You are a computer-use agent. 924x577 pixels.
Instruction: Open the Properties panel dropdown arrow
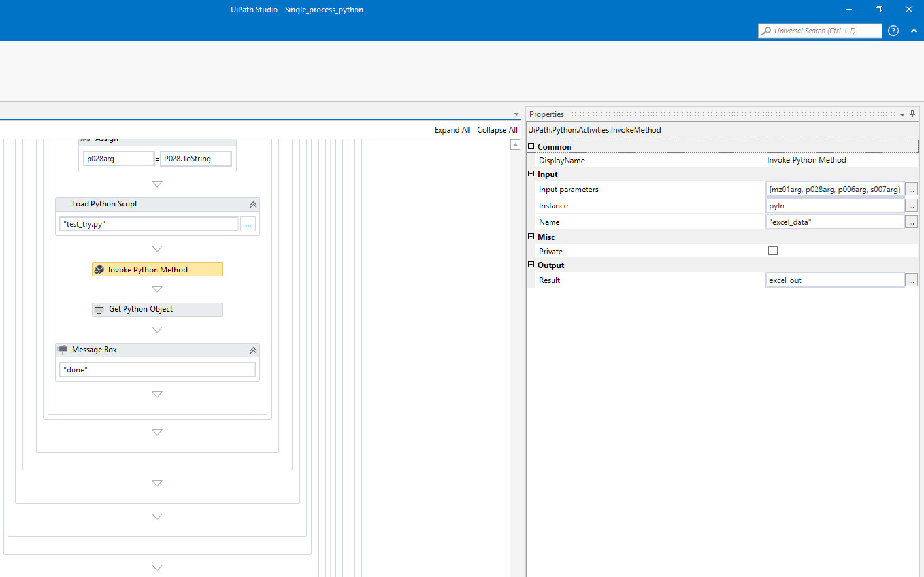pos(902,113)
